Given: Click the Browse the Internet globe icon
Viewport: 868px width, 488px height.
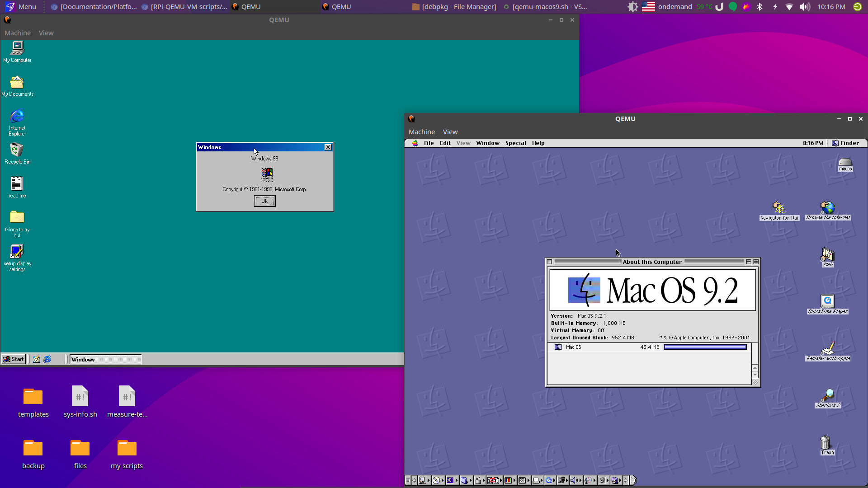Looking at the screenshot, I should [827, 207].
